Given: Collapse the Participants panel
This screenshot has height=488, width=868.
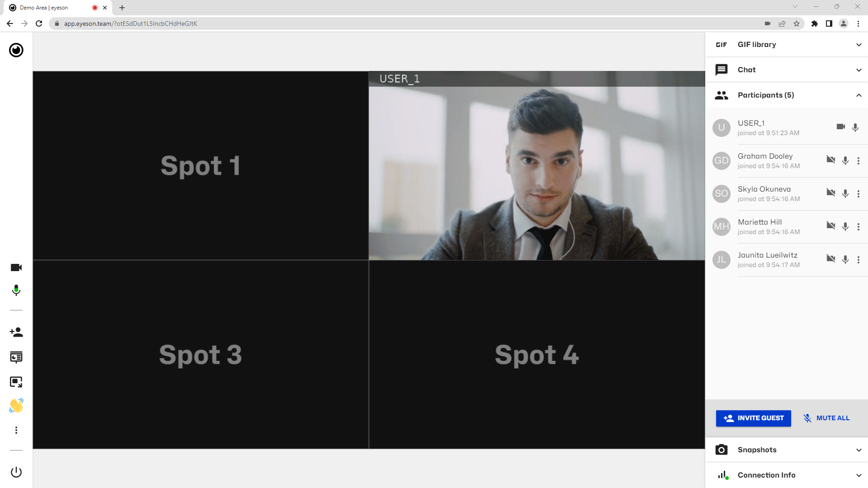Looking at the screenshot, I should pos(860,95).
